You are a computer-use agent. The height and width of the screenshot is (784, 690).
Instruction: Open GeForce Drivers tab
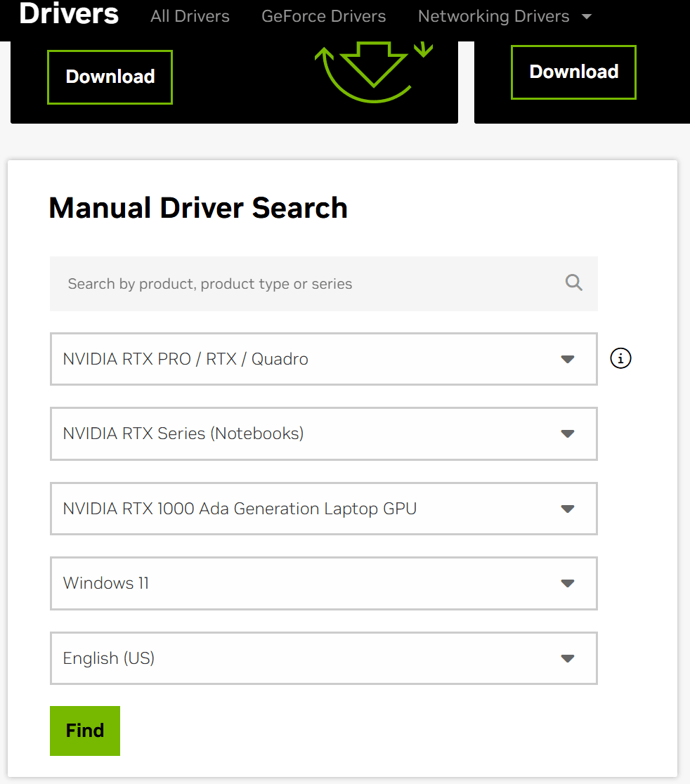[x=323, y=16]
